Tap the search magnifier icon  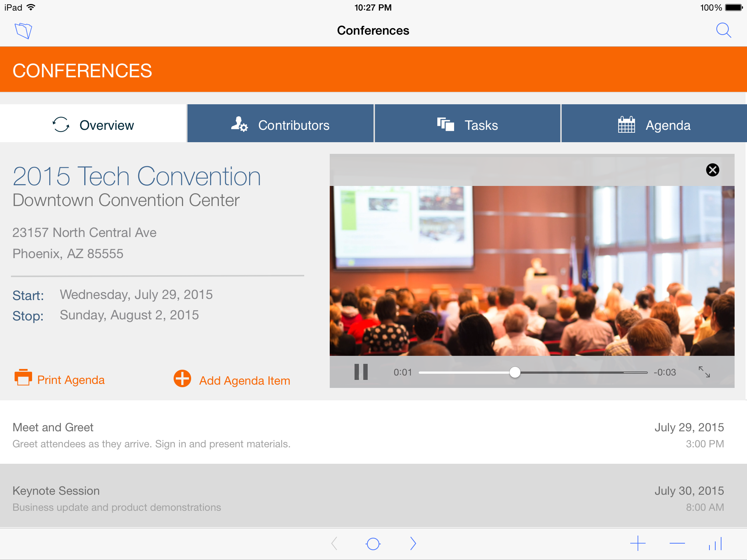pyautogui.click(x=723, y=31)
